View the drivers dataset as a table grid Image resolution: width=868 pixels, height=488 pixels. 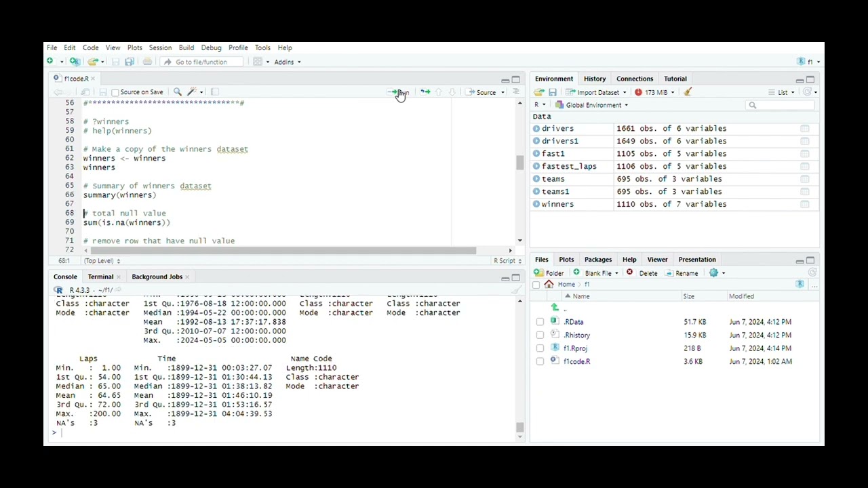click(805, 129)
